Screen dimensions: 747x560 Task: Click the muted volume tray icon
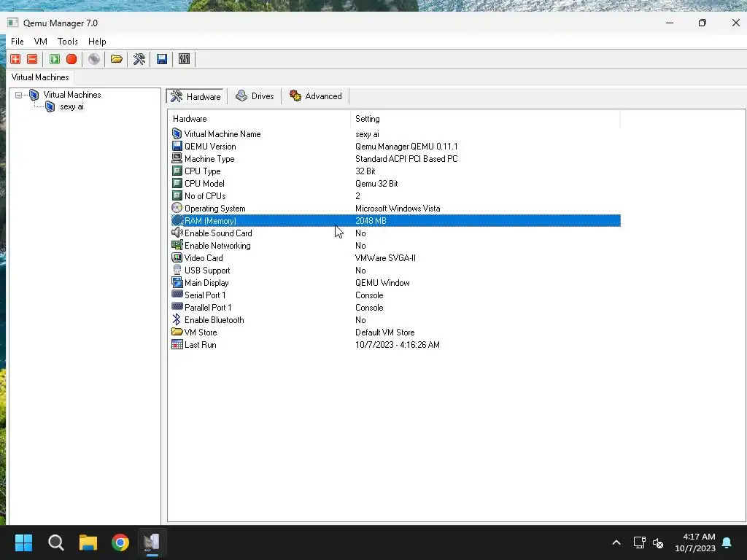pyautogui.click(x=659, y=542)
